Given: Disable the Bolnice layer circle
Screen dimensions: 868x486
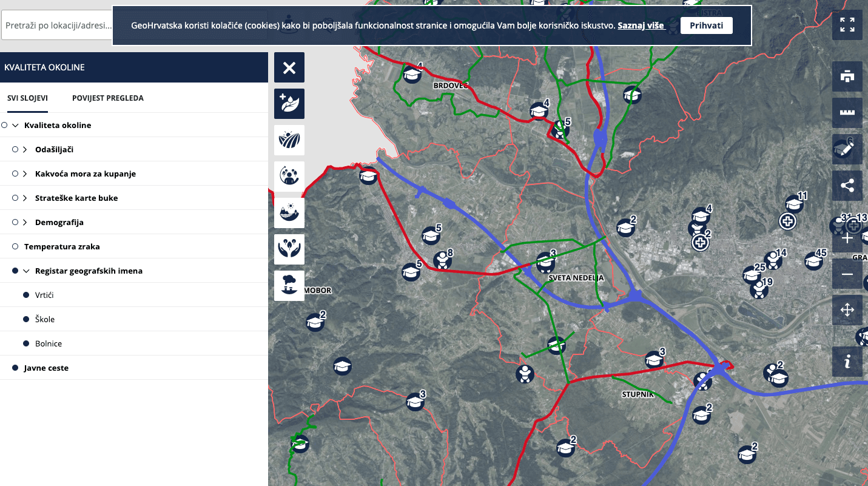Looking at the screenshot, I should click(x=26, y=343).
